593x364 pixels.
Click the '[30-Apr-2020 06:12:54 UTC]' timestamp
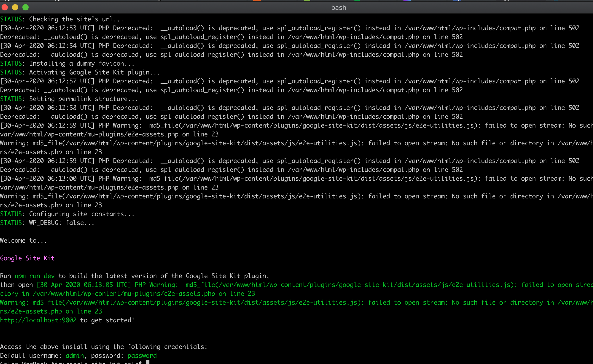pos(47,46)
